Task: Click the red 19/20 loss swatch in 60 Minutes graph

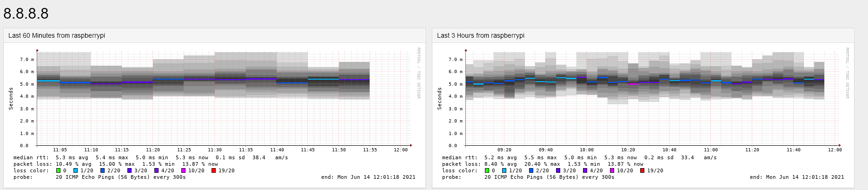Action: (214, 170)
